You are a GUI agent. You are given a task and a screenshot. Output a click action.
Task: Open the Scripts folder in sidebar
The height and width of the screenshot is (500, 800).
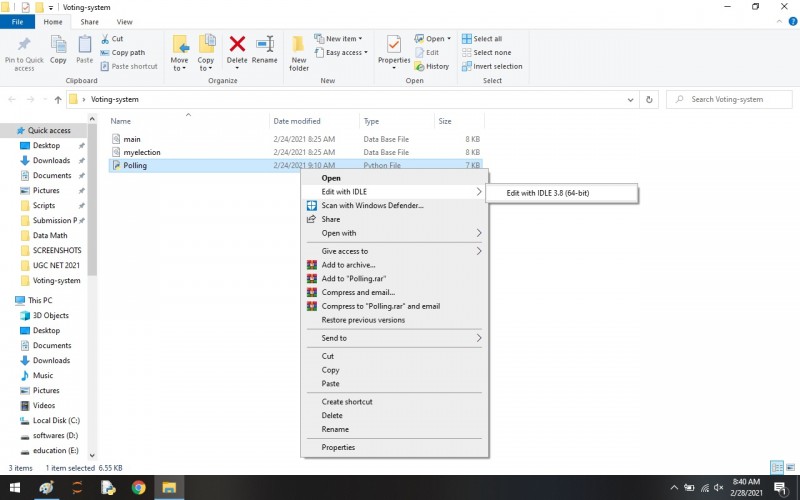(x=44, y=205)
